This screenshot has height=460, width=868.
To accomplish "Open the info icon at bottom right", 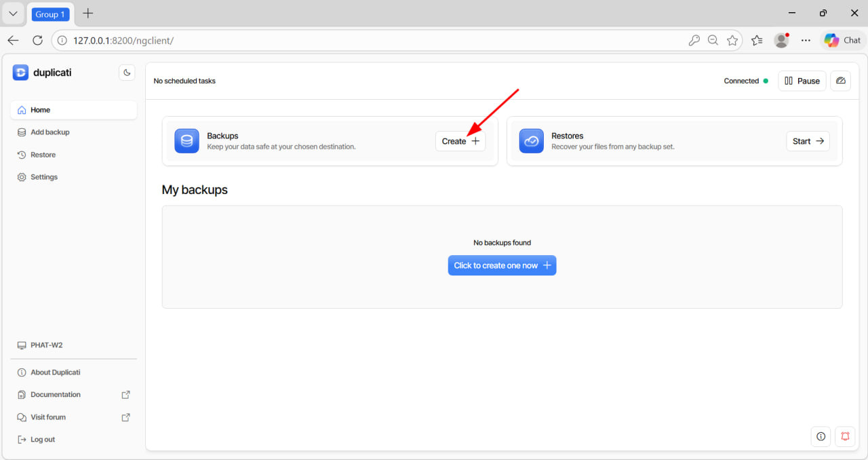I will (821, 436).
